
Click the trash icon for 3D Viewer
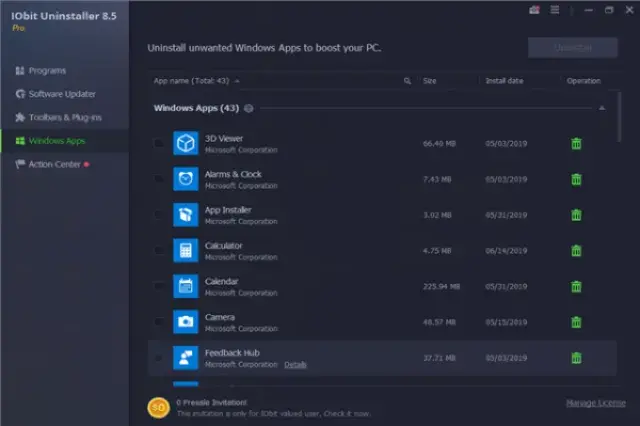point(576,144)
